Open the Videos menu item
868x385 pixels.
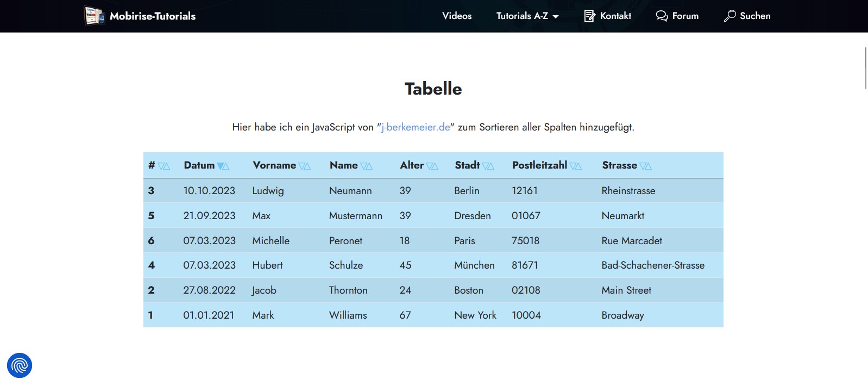click(457, 16)
